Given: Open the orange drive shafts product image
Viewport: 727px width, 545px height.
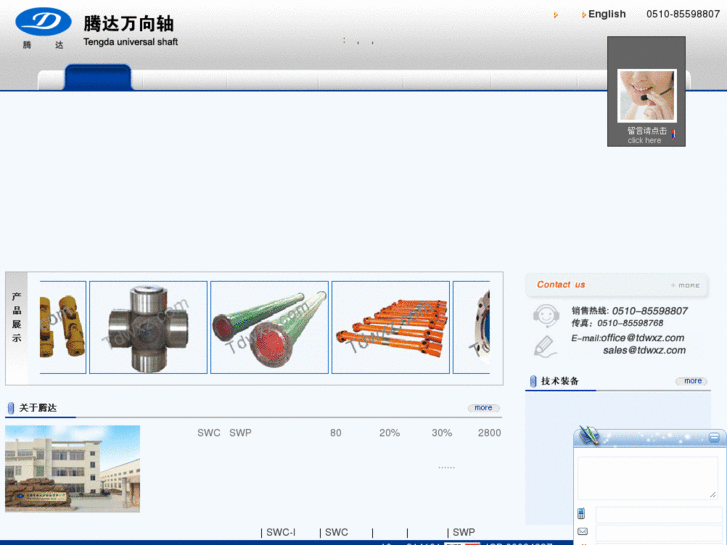Looking at the screenshot, I should [x=390, y=327].
